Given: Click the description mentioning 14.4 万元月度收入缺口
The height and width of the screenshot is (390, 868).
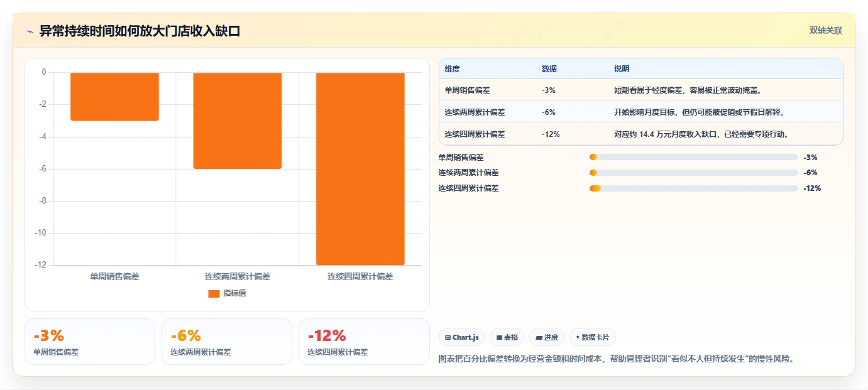Looking at the screenshot, I should (x=701, y=134).
